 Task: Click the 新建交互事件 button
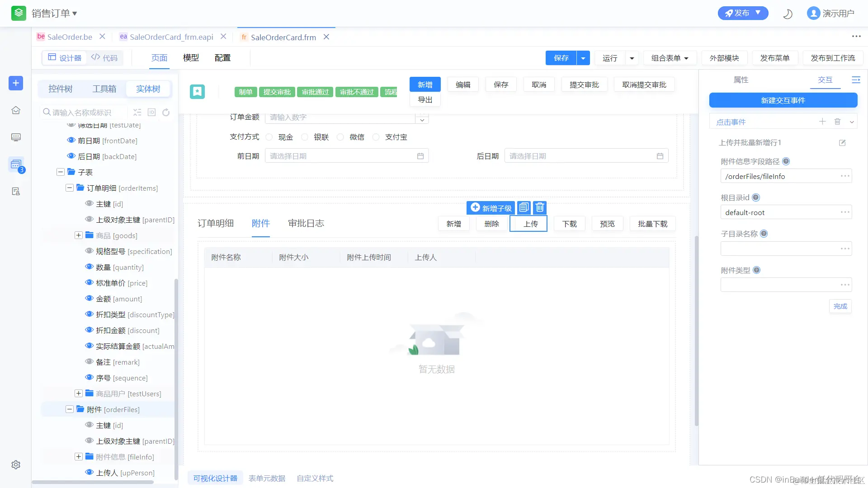click(x=783, y=100)
